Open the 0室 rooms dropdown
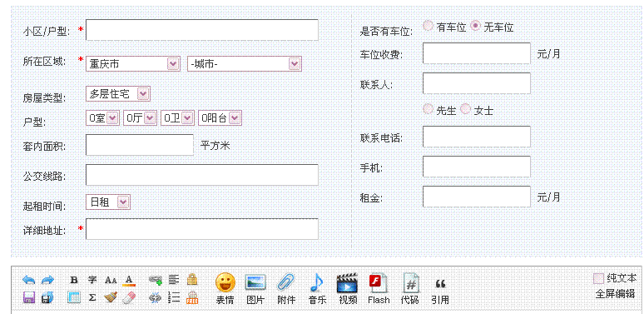Screen dimensions: 644x314 pos(102,118)
